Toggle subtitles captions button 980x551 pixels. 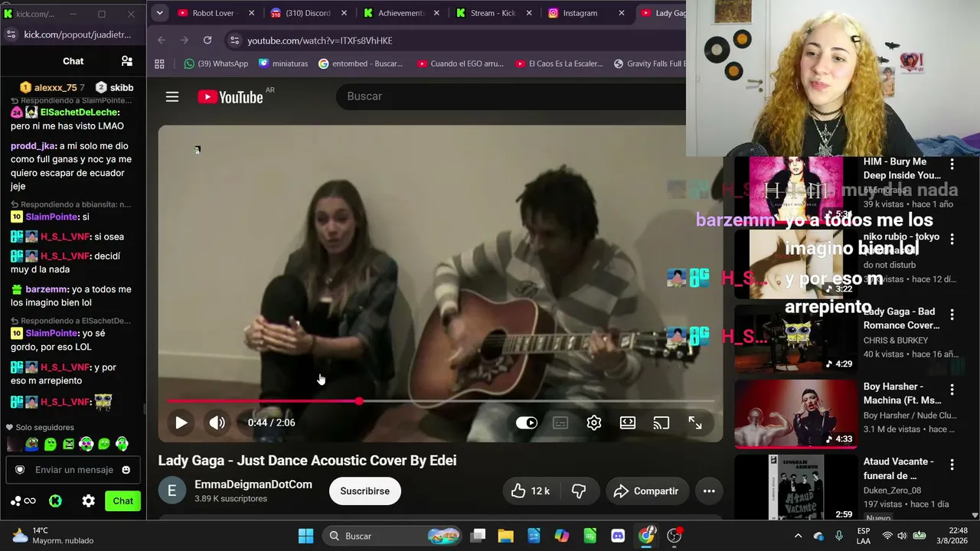pos(560,422)
